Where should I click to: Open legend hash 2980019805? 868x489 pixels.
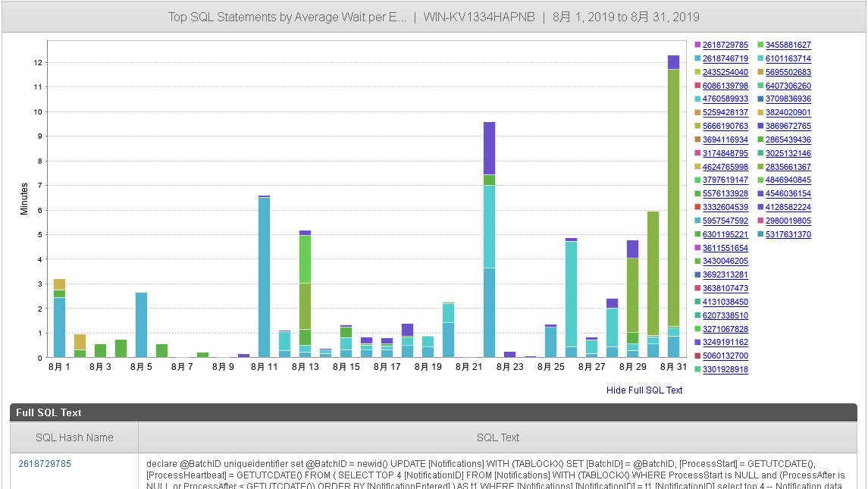tap(788, 221)
